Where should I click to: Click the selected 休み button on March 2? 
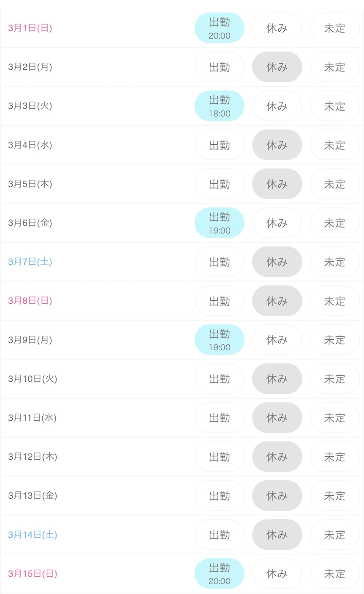point(277,67)
